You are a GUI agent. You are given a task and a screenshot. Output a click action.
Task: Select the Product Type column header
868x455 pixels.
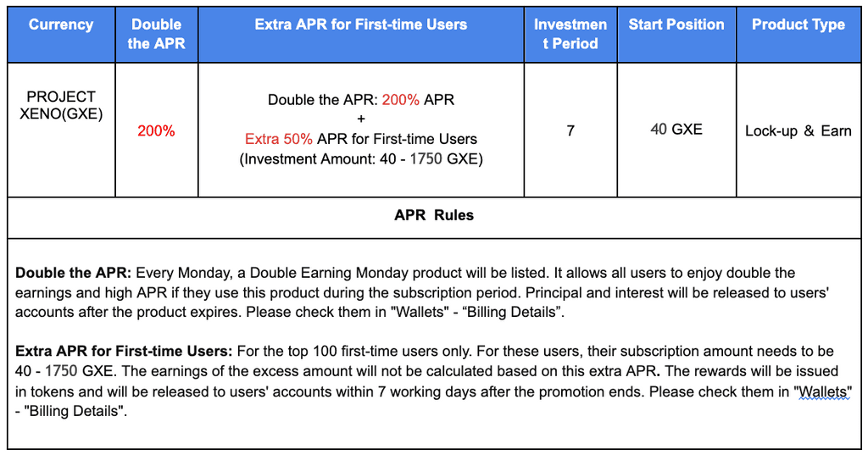pyautogui.click(x=798, y=25)
